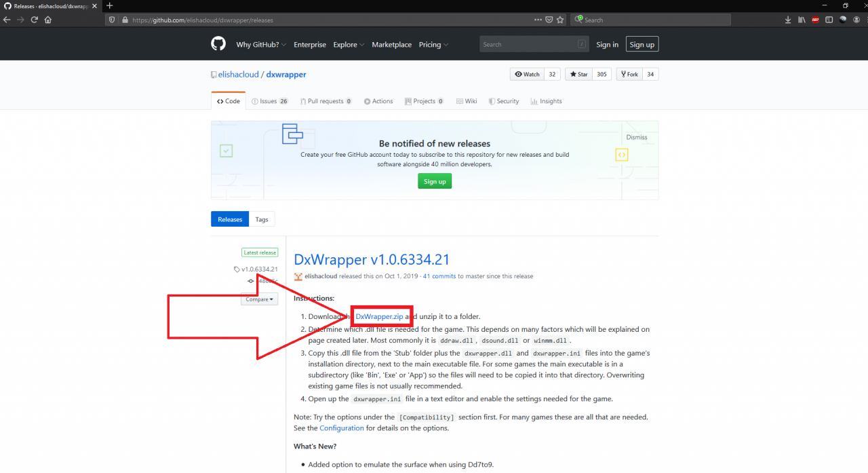Open the browser downloads arrow icon

click(x=788, y=20)
